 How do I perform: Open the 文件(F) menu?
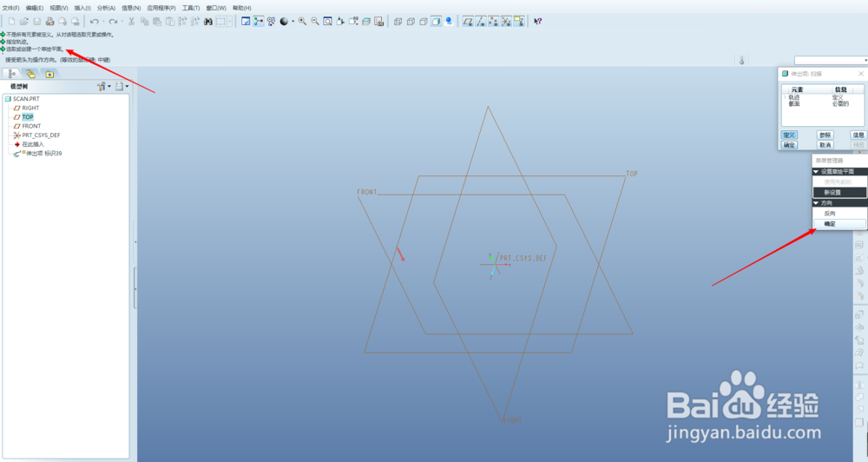pos(10,8)
